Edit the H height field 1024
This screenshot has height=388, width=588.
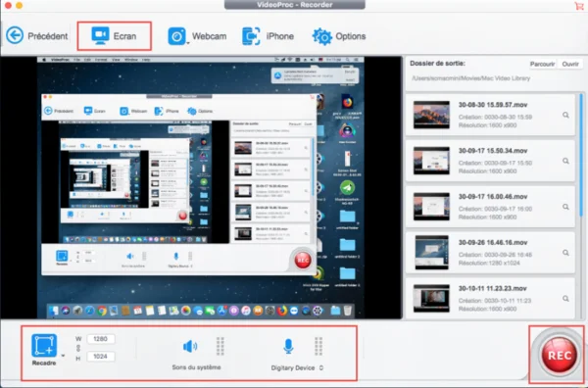(101, 356)
